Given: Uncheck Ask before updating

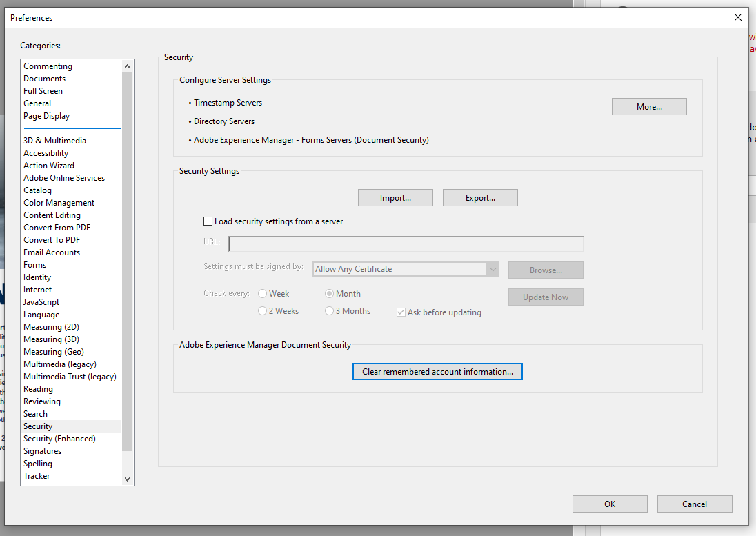Looking at the screenshot, I should 401,312.
